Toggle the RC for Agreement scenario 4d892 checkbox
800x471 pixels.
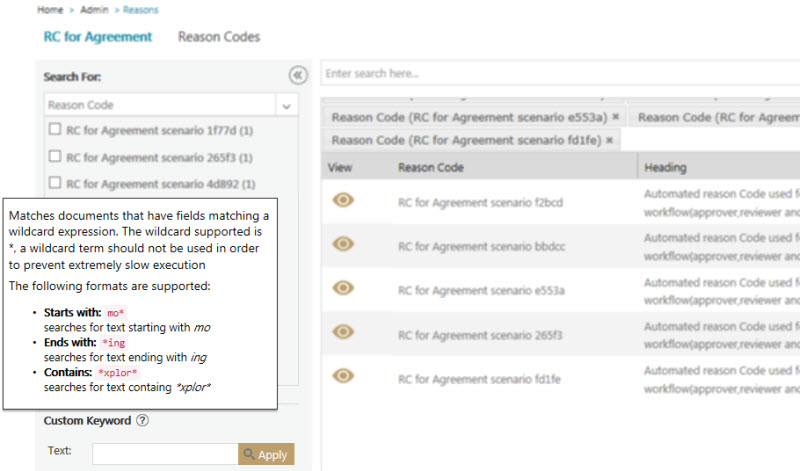(56, 183)
